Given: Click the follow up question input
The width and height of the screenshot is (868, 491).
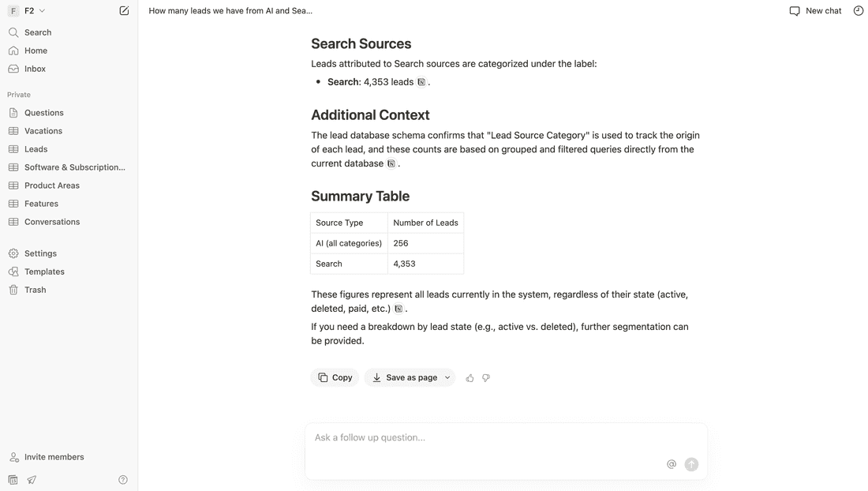Looking at the screenshot, I should coord(489,438).
